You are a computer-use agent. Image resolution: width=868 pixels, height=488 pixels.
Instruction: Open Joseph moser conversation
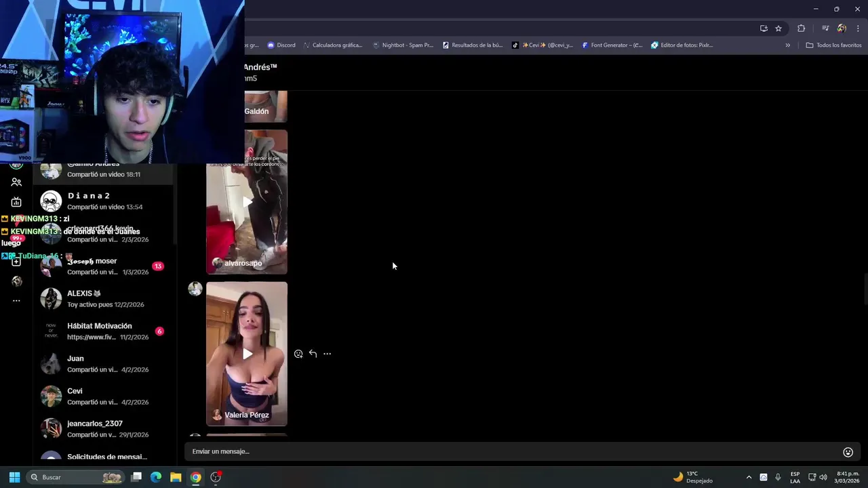tap(103, 266)
